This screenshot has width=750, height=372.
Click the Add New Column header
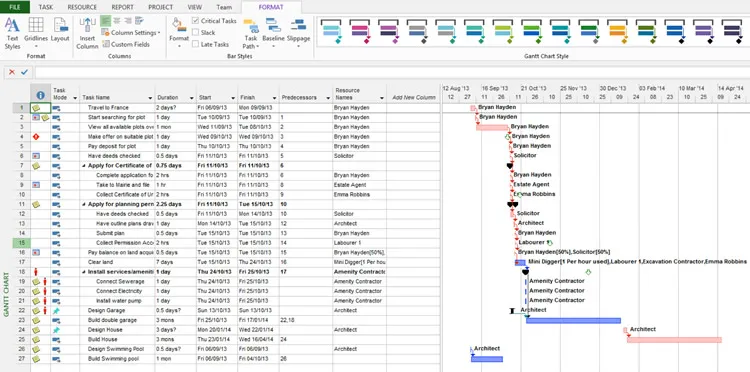point(414,98)
